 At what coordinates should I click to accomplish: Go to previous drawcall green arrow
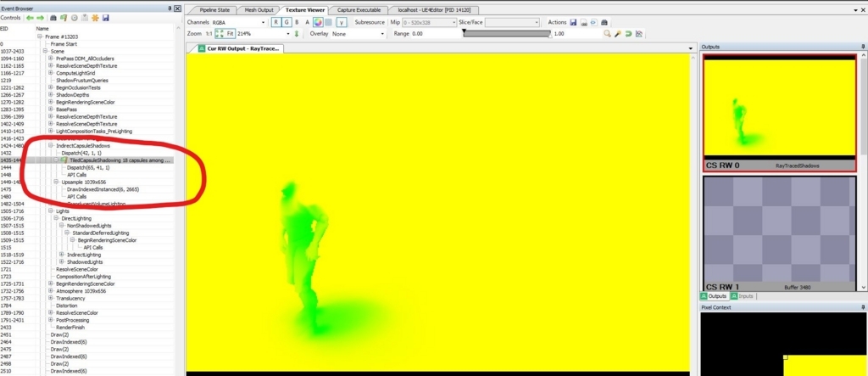point(30,18)
